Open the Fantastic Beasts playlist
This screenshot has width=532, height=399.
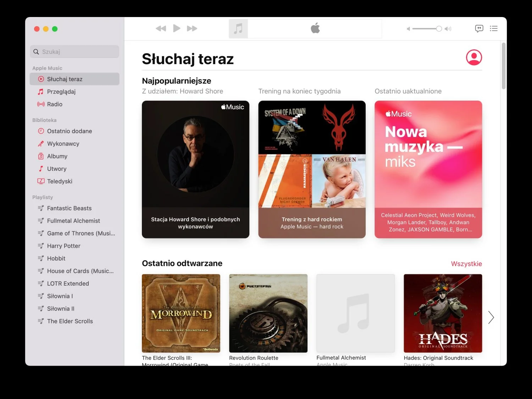[74, 208]
